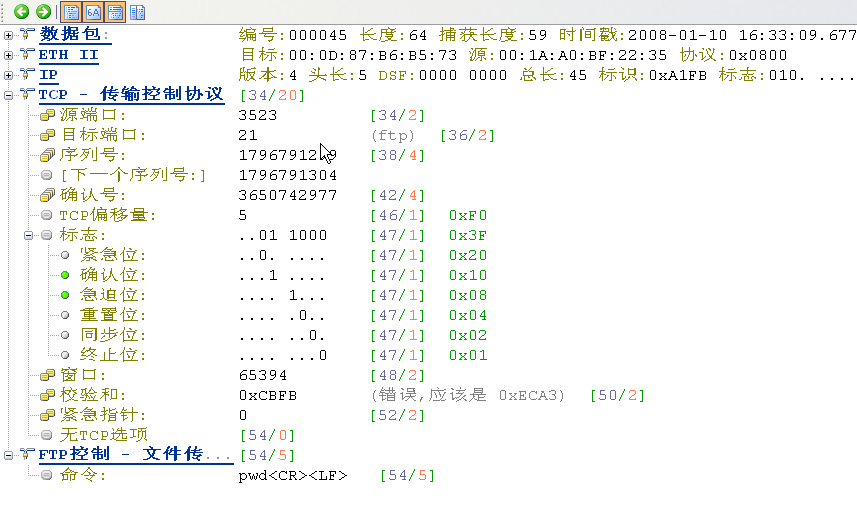Collapse the FTP控制 tree node
Viewport: 857px width, 532px height.
[x=9, y=455]
